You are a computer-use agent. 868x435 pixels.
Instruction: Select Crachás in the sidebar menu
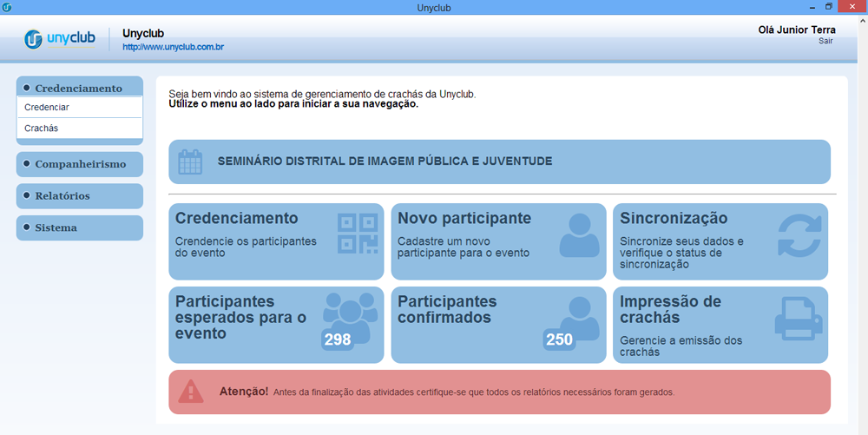42,129
